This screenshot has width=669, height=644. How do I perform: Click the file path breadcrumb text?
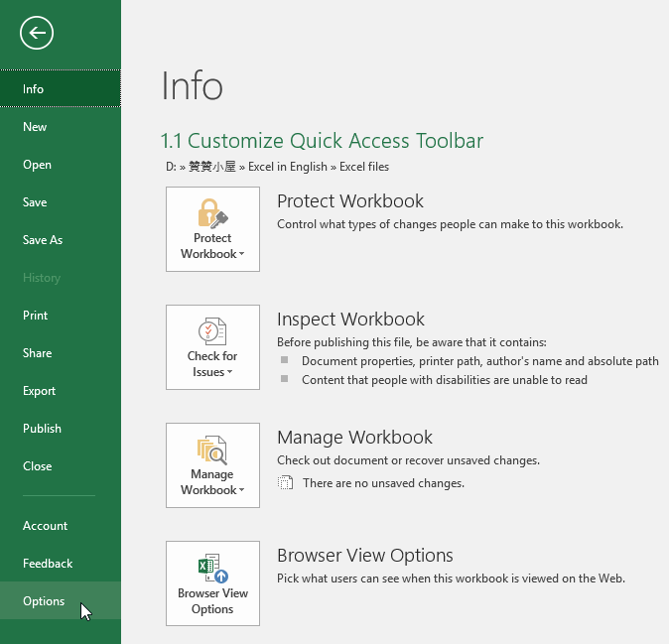[x=277, y=167]
